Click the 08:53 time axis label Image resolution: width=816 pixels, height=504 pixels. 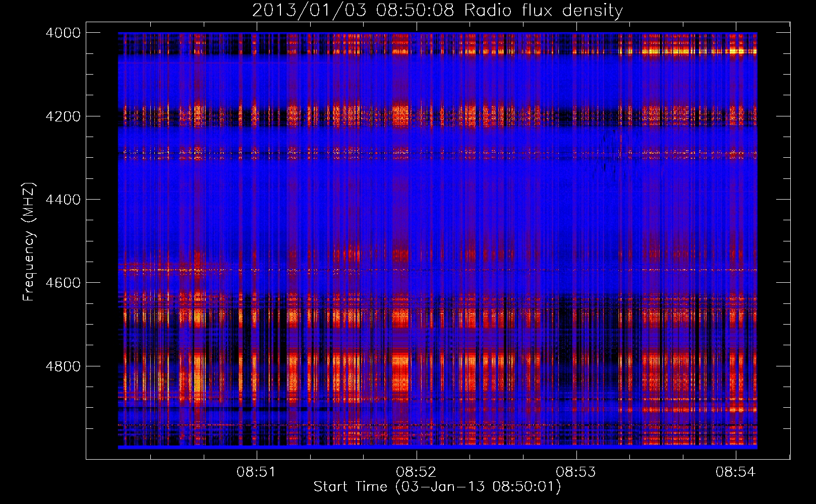576,472
